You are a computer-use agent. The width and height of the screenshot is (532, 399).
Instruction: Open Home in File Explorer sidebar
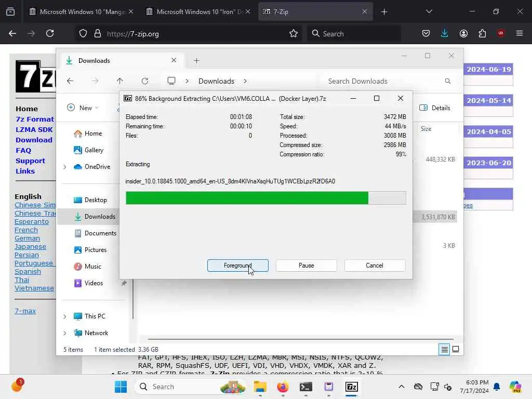88,134
